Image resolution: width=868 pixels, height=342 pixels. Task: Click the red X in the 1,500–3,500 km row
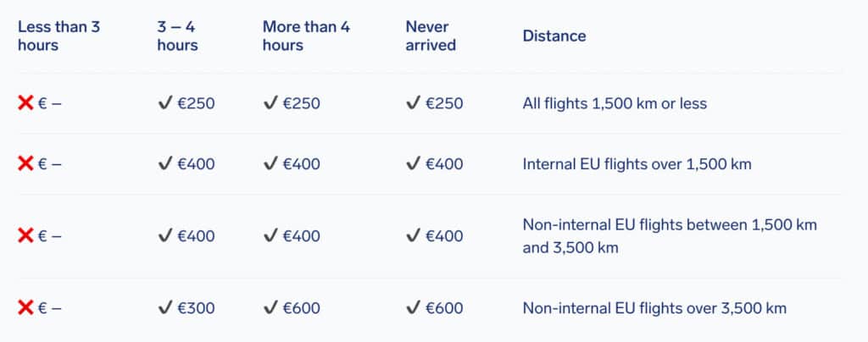pos(25,235)
